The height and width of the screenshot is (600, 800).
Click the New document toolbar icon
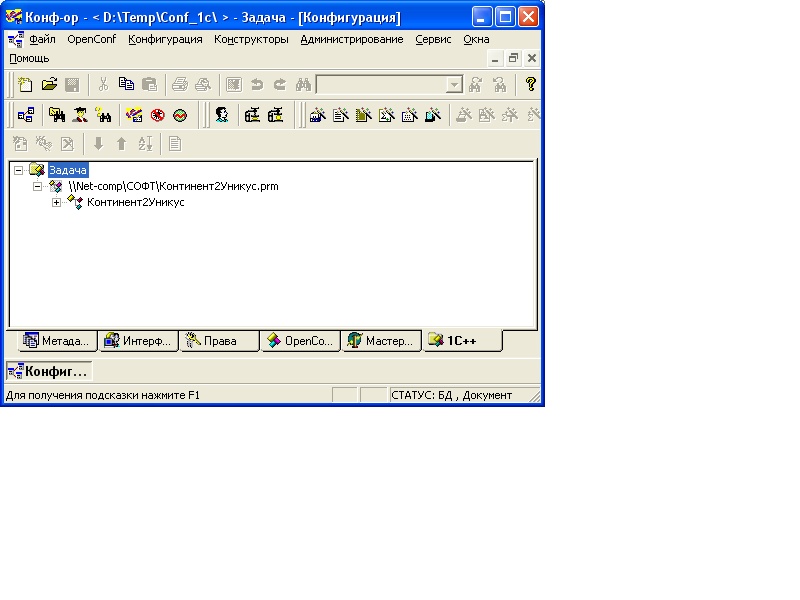[26, 85]
